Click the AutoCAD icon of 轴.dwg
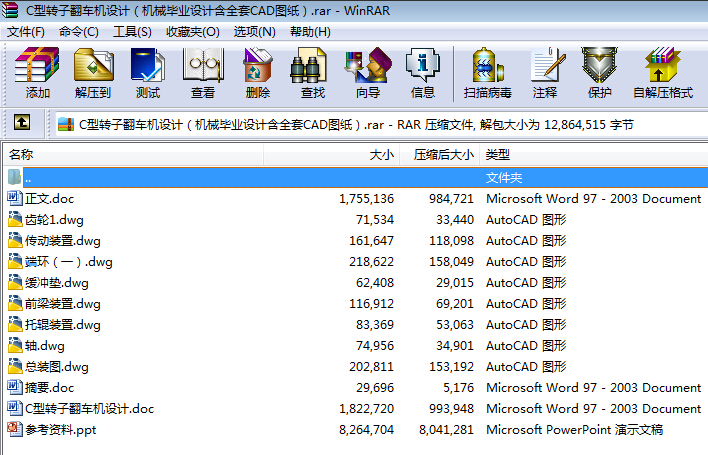The height and width of the screenshot is (455, 708). click(x=14, y=345)
